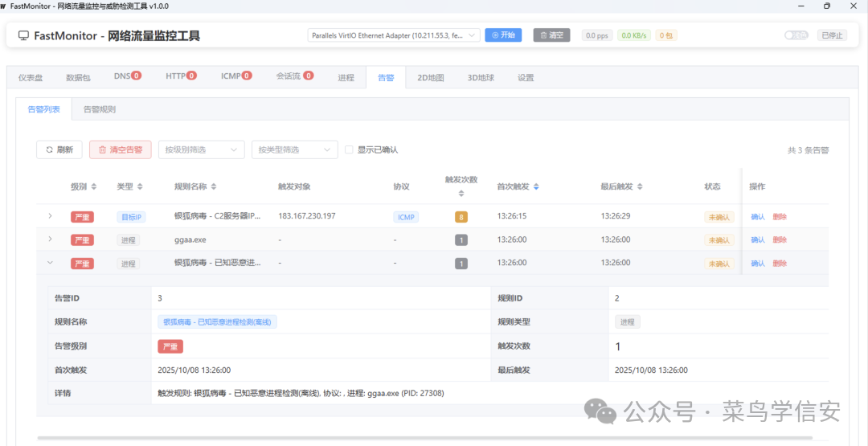This screenshot has height=446, width=868.
Task: Click 删除 link for the ICMP alert
Action: pyautogui.click(x=780, y=217)
